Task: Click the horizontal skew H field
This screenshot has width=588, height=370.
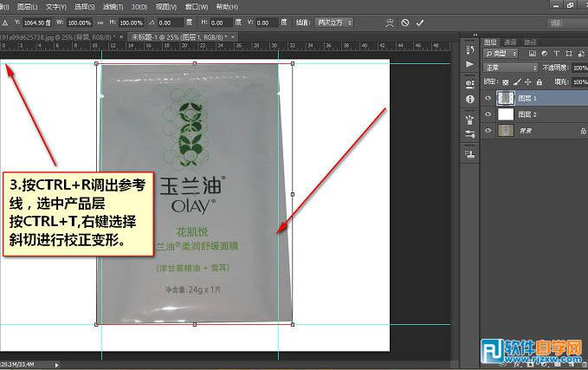Action: point(221,23)
